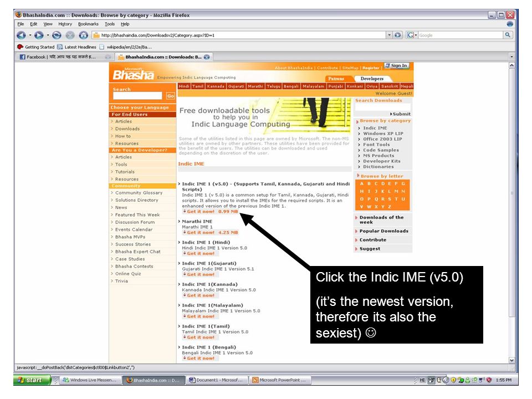Viewport: 532px width, 399px height.
Task: Select the Patrons tab on Bhasha site
Action: [x=336, y=78]
